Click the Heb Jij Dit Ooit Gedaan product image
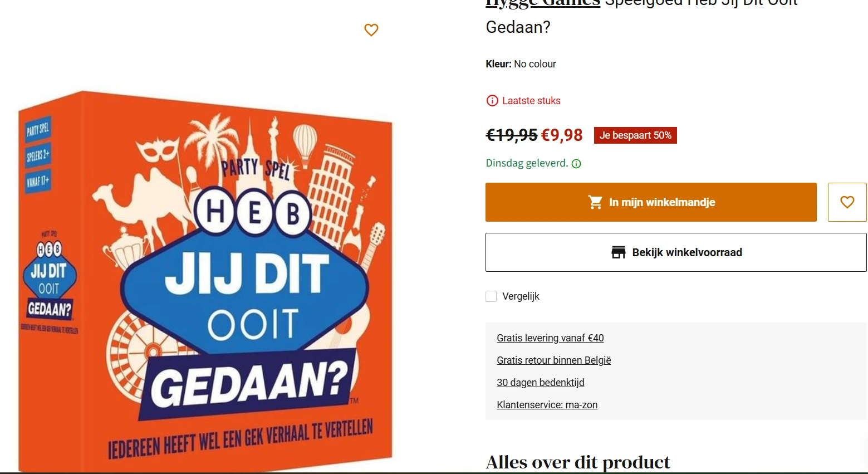 point(205,281)
